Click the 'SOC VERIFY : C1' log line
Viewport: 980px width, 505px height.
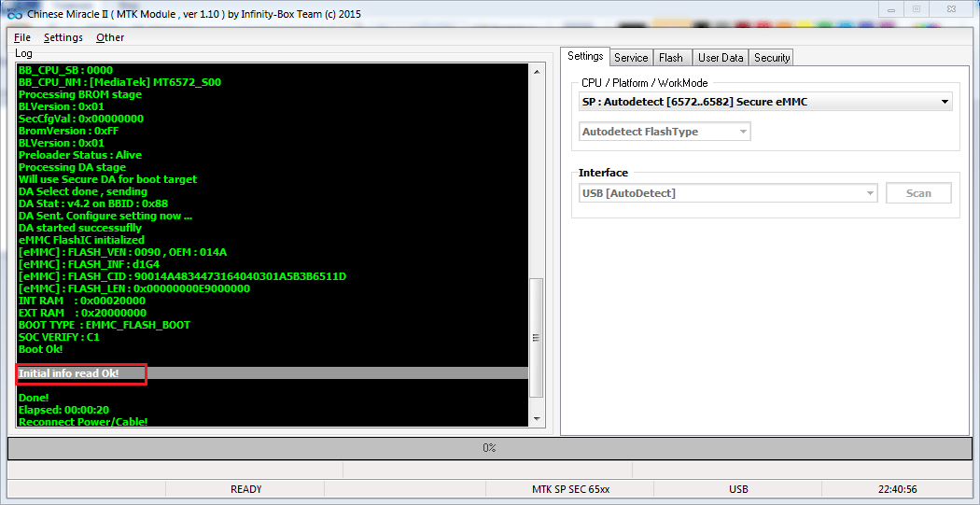(x=59, y=337)
